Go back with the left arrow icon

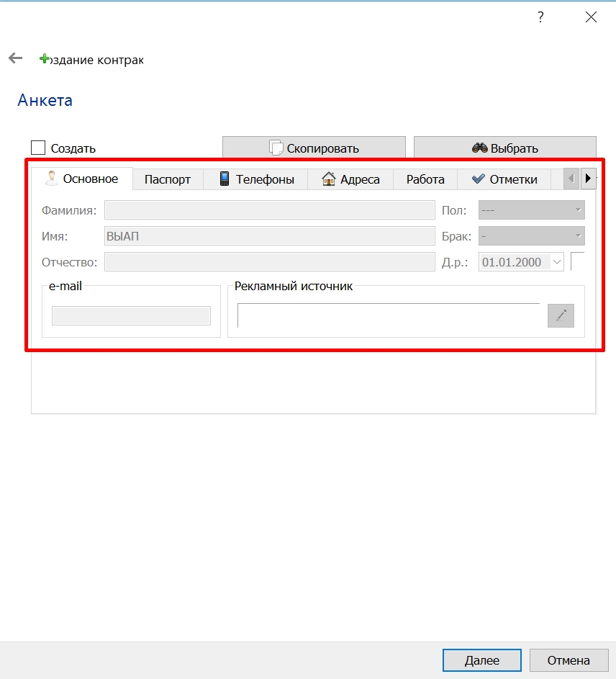pos(15,58)
